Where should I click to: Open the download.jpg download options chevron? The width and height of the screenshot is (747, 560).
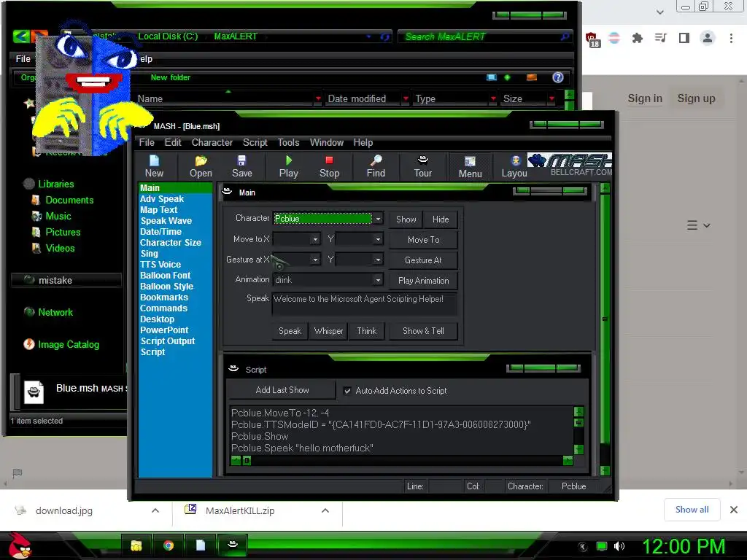click(155, 510)
